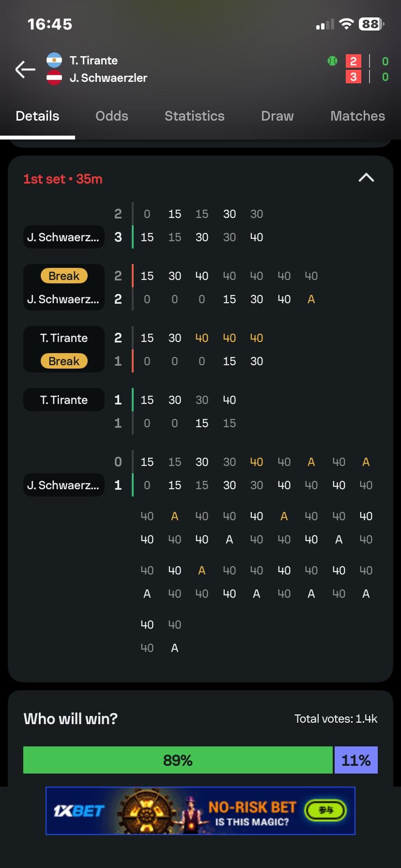The image size is (401, 868).
Task: Open the Statistics tab
Action: 195,116
